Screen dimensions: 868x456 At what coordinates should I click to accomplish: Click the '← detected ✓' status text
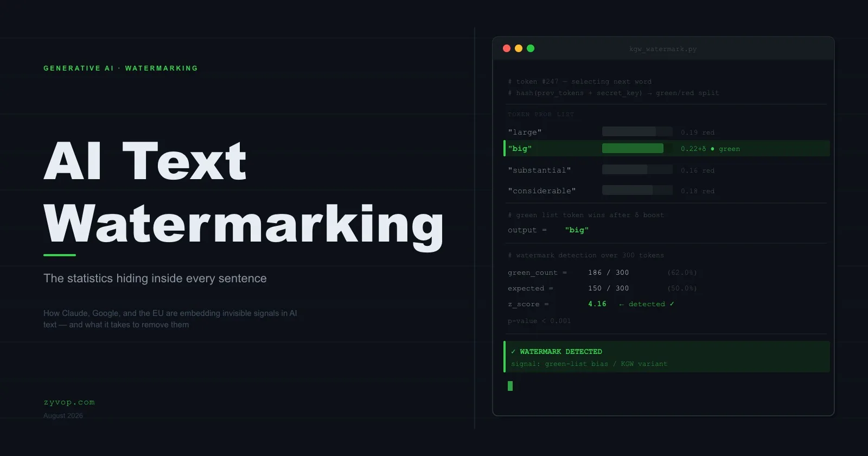(x=647, y=304)
